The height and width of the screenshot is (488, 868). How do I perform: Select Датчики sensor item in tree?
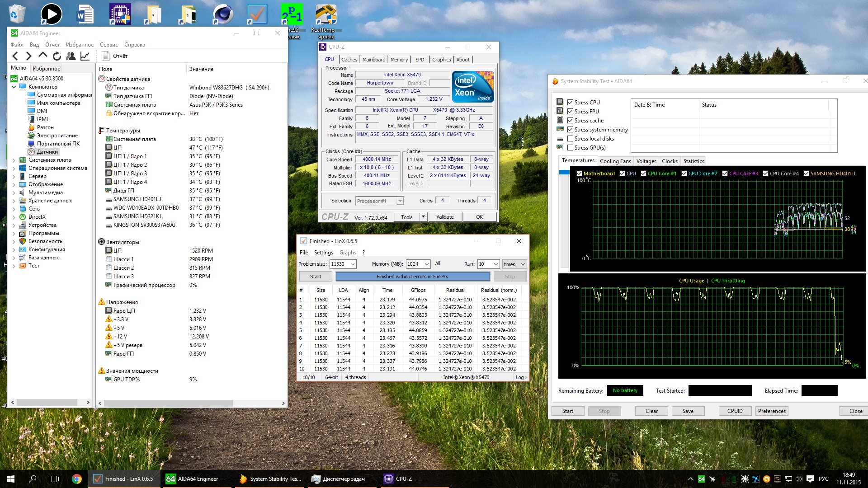tap(47, 152)
